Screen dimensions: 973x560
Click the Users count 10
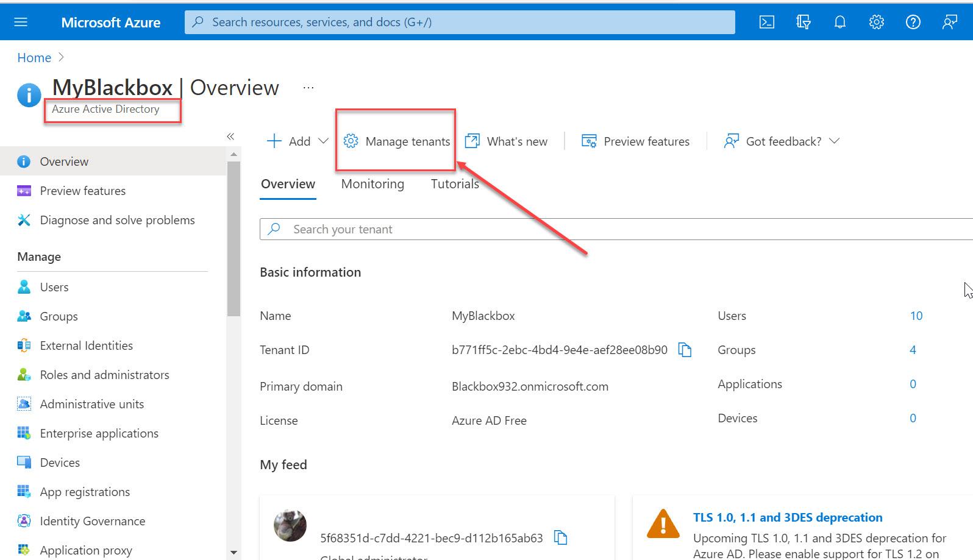coord(916,316)
